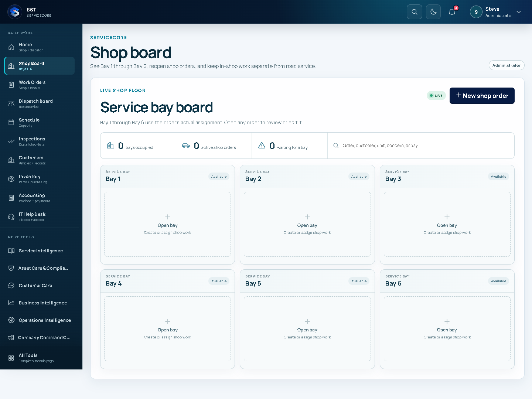Toggle dark mode with the moon icon
Image resolution: width=532 pixels, height=399 pixels.
pos(433,12)
